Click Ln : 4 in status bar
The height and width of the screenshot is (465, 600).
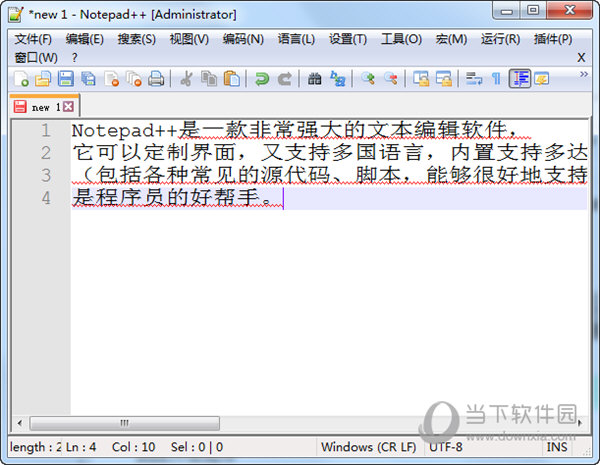point(81,447)
